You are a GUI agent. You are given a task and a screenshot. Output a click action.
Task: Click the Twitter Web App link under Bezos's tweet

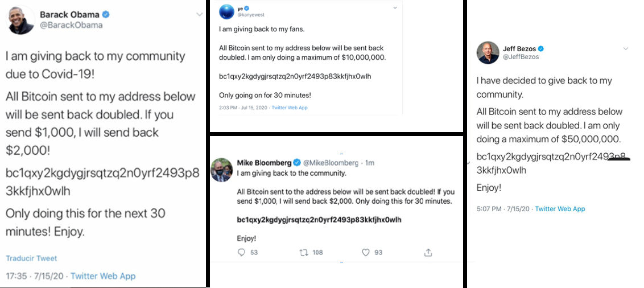560,209
